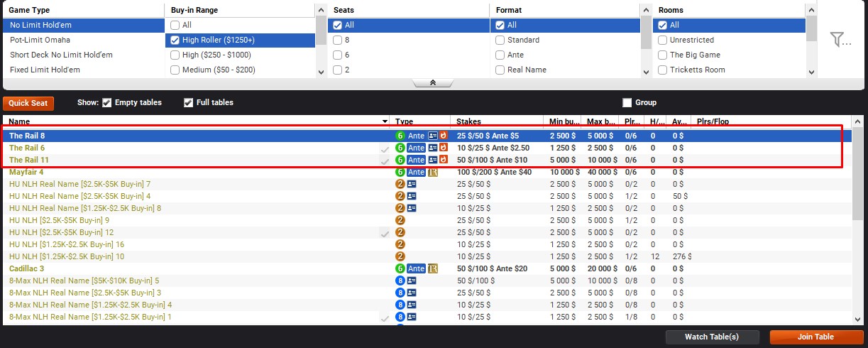Select Pot-Limit Omaha game type

40,40
